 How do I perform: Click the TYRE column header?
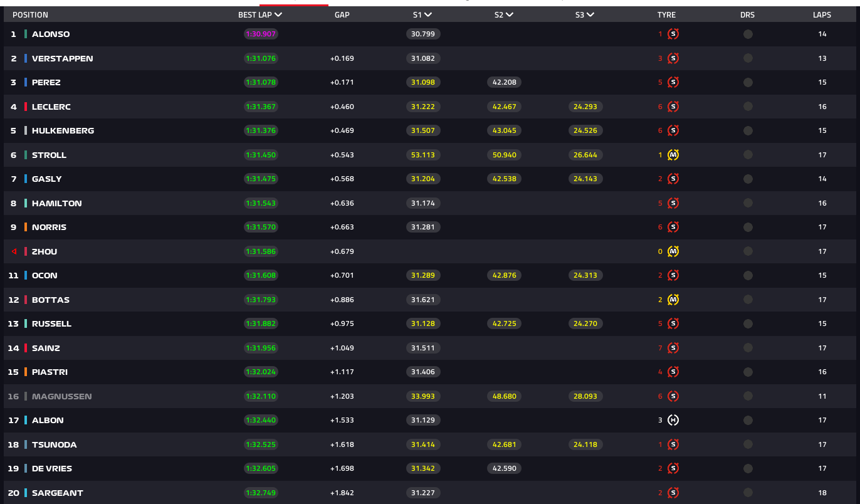pos(666,14)
